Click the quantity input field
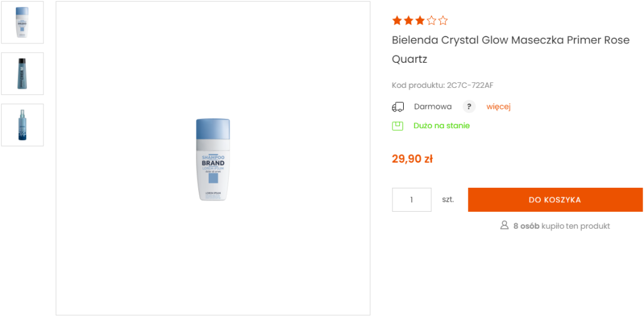 [x=411, y=200]
